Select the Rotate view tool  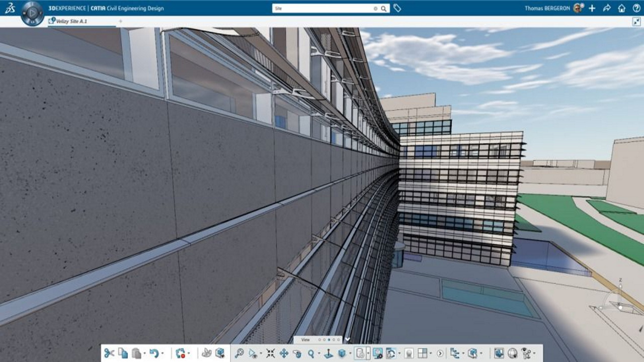click(x=297, y=353)
